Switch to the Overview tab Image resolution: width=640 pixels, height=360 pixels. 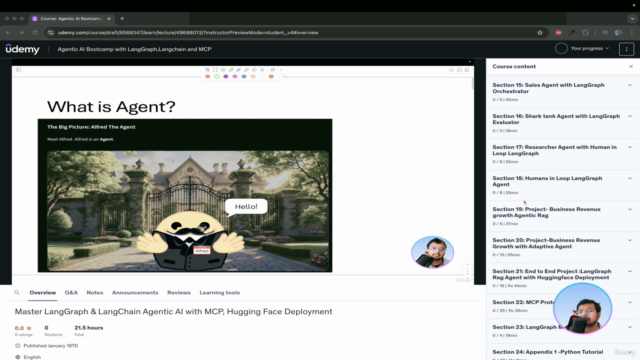click(x=42, y=293)
